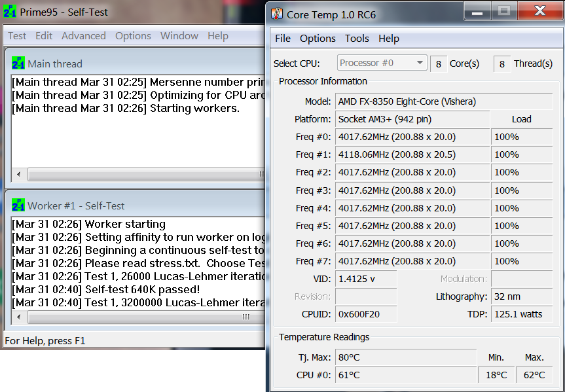Viewport: 565px width, 392px height.
Task: Click the Threads count field showing 8
Action: pos(502,64)
